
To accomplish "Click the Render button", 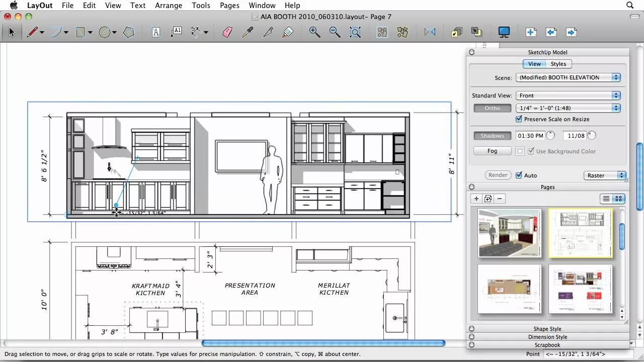I will coord(498,175).
